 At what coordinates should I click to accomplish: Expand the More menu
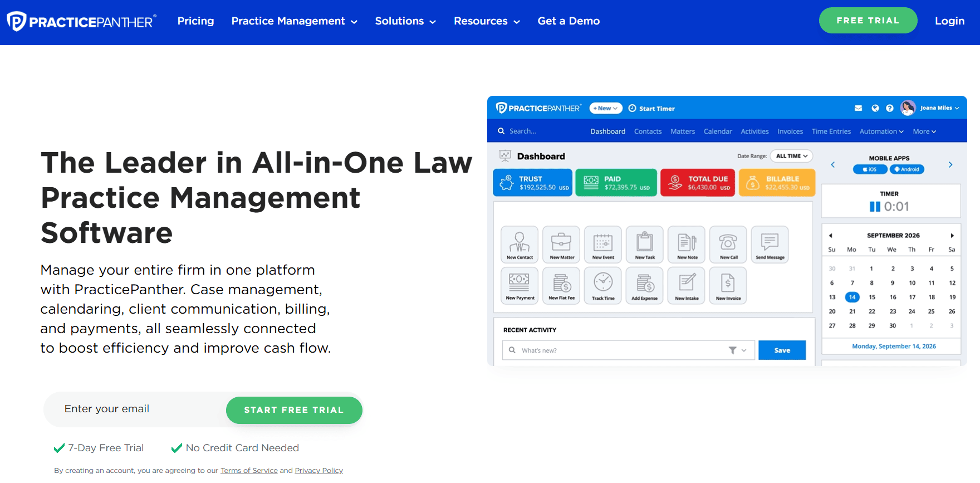924,131
